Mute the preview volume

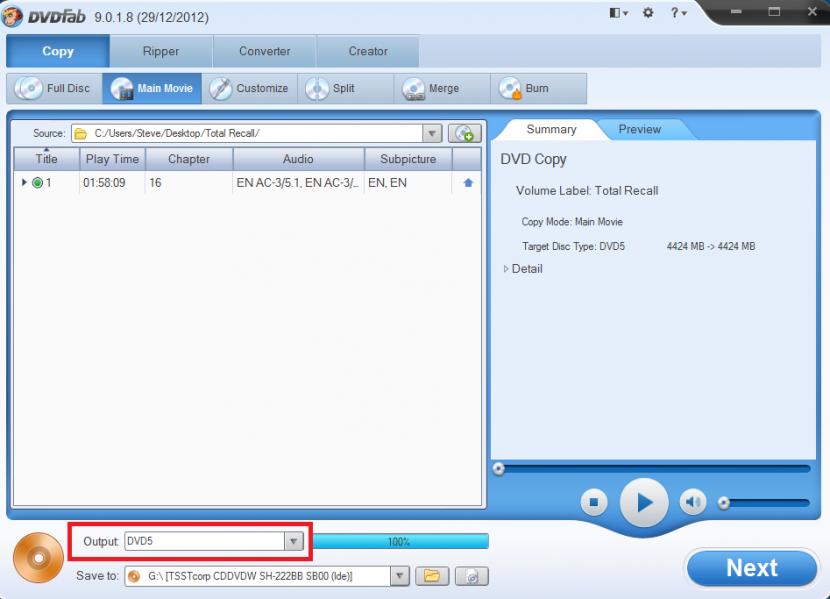tap(692, 502)
